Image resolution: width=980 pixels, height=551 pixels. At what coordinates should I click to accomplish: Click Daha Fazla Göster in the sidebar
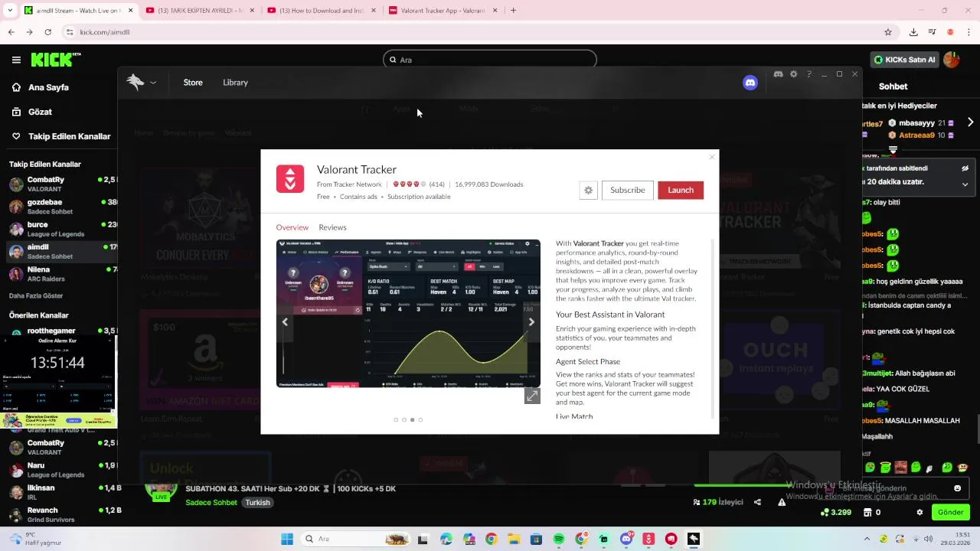coord(36,296)
